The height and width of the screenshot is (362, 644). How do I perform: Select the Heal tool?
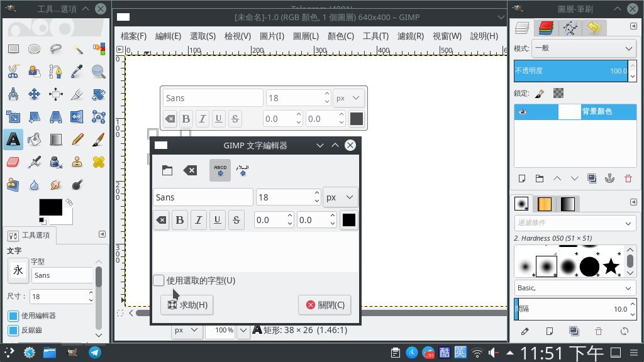pyautogui.click(x=99, y=162)
